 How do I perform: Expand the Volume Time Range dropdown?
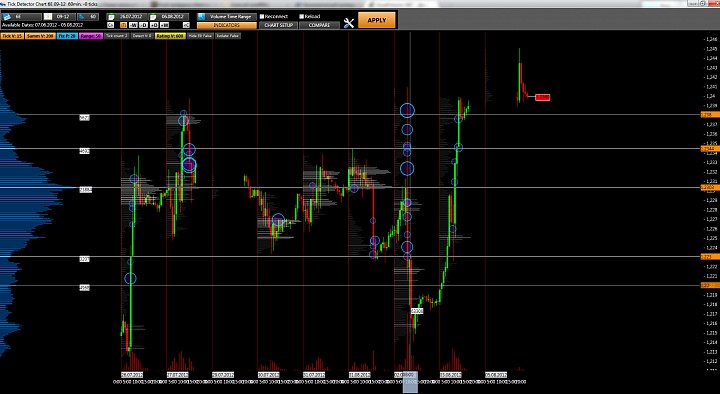coord(226,17)
